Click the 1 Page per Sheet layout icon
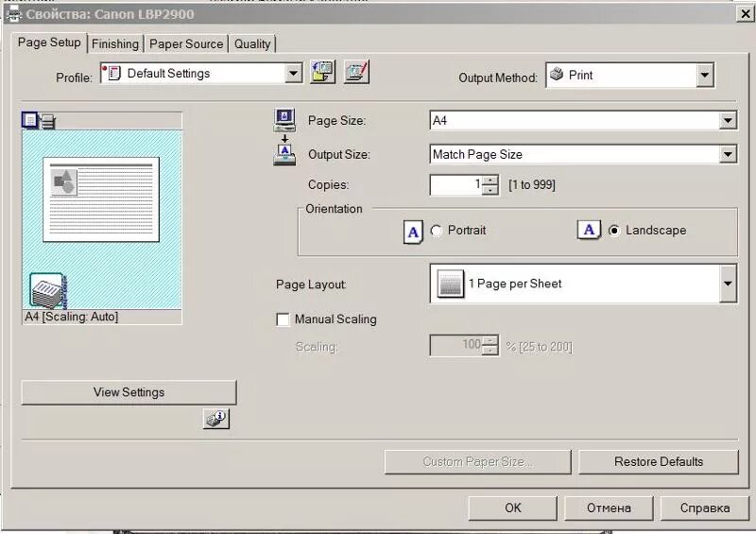Image resolution: width=756 pixels, height=534 pixels. pyautogui.click(x=450, y=284)
